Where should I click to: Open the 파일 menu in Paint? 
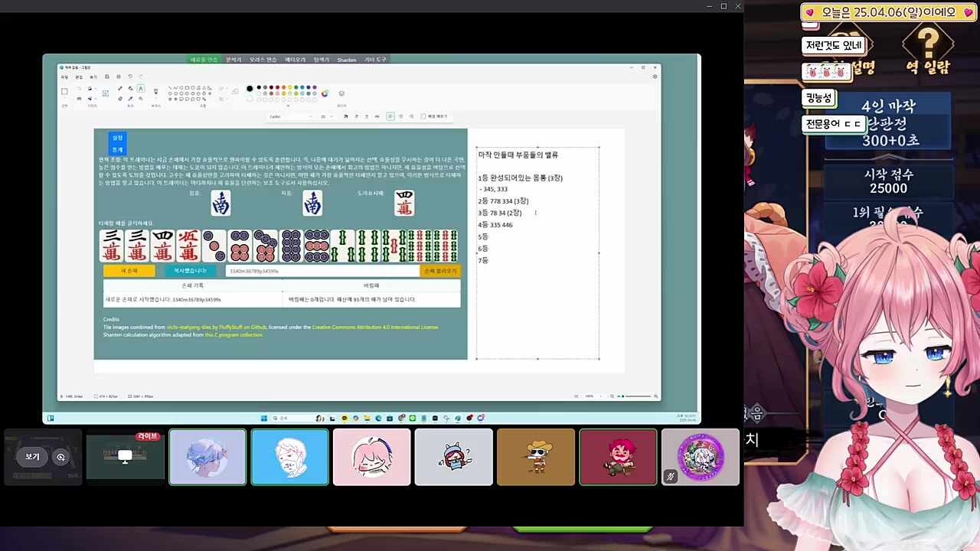click(x=64, y=77)
